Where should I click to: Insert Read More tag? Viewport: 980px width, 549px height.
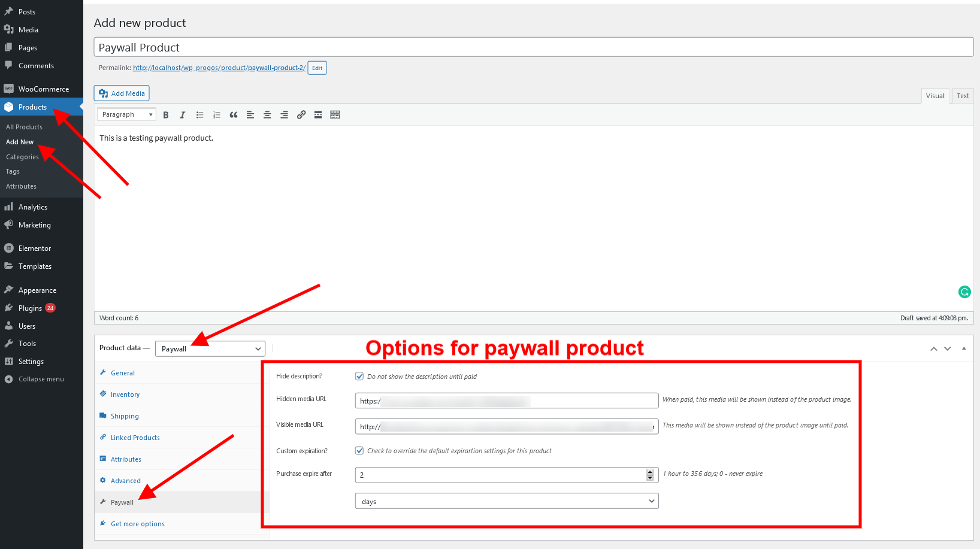pyautogui.click(x=318, y=115)
